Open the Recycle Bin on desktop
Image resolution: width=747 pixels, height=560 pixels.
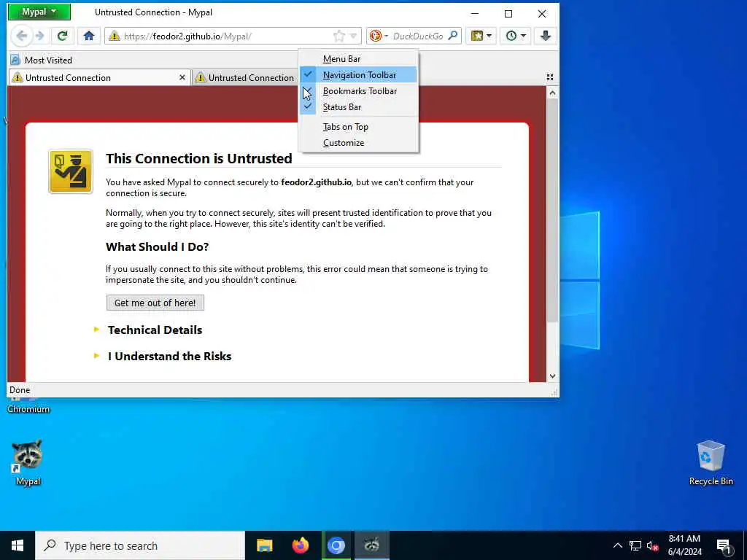coord(711,462)
